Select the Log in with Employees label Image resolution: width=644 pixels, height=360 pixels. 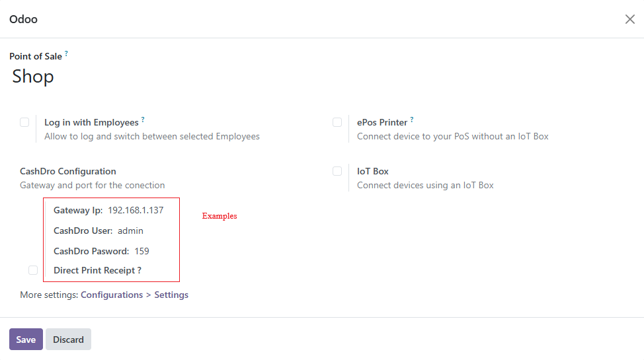coord(92,123)
